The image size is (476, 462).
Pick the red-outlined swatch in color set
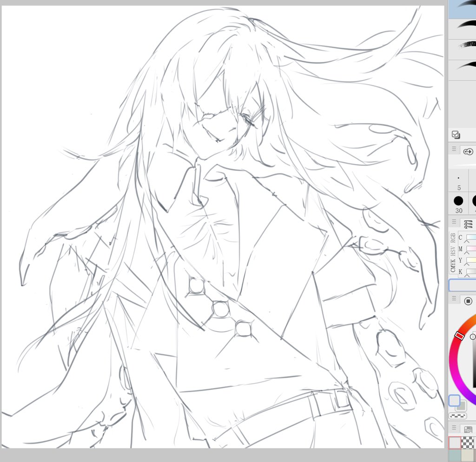point(455,443)
